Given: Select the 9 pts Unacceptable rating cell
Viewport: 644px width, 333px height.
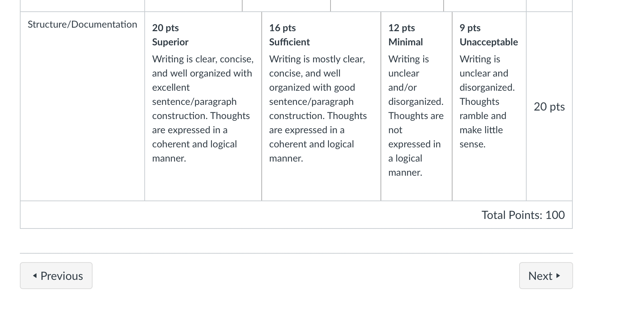Looking at the screenshot, I should [x=489, y=106].
